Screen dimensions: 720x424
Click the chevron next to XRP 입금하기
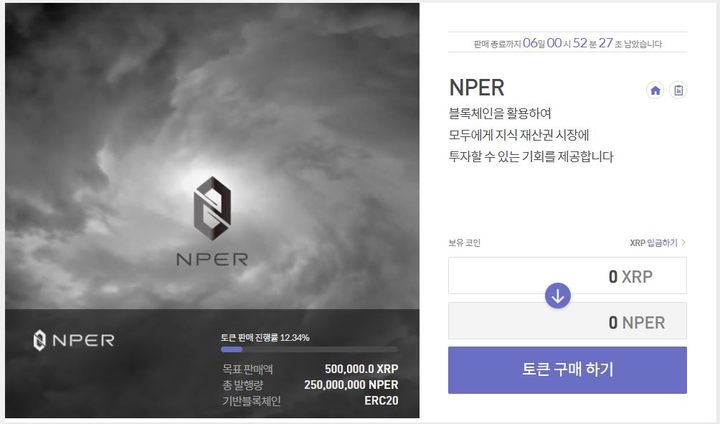point(683,243)
